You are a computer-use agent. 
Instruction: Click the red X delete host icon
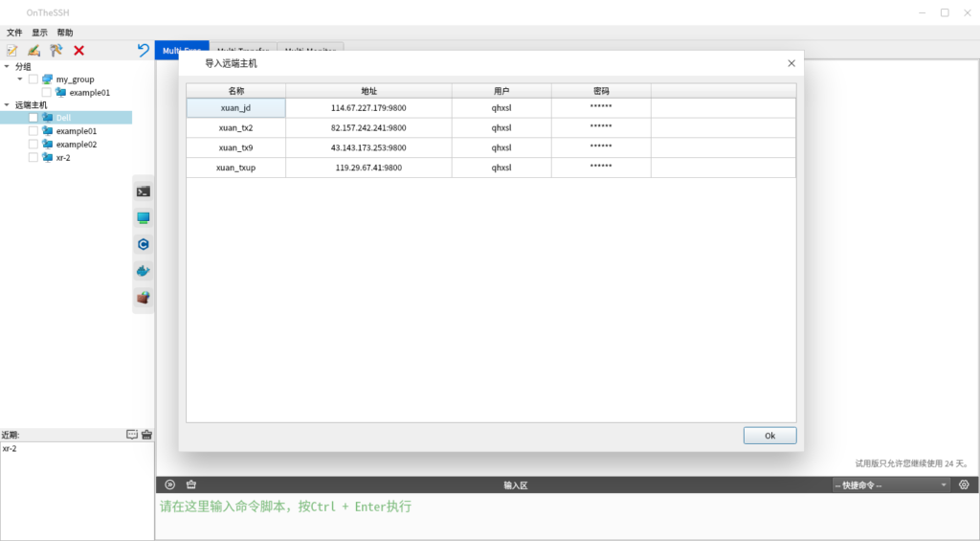click(78, 51)
